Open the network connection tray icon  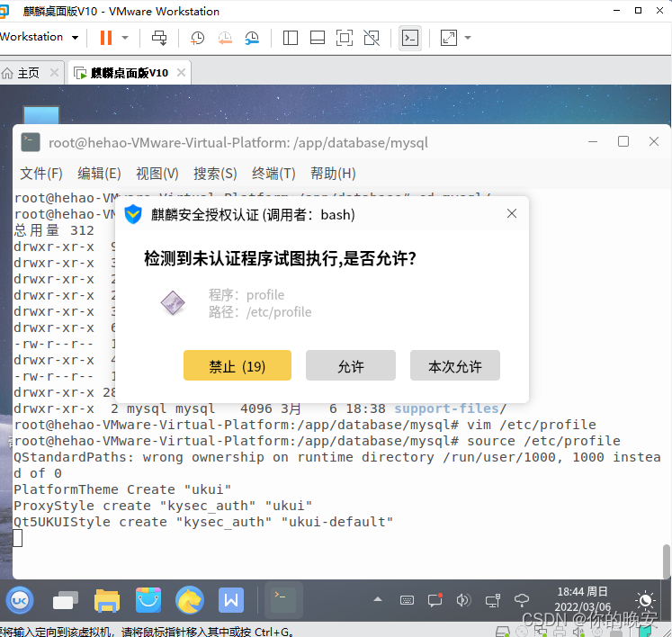(x=493, y=600)
